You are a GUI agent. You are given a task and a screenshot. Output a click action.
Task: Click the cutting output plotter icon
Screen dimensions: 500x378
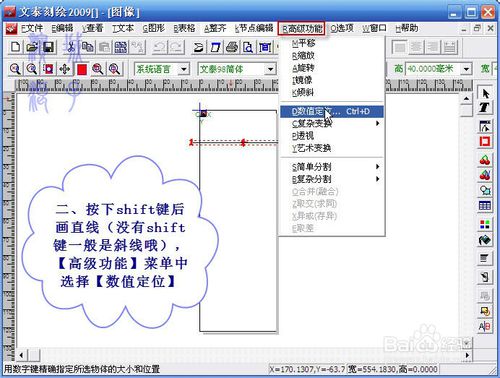click(198, 47)
